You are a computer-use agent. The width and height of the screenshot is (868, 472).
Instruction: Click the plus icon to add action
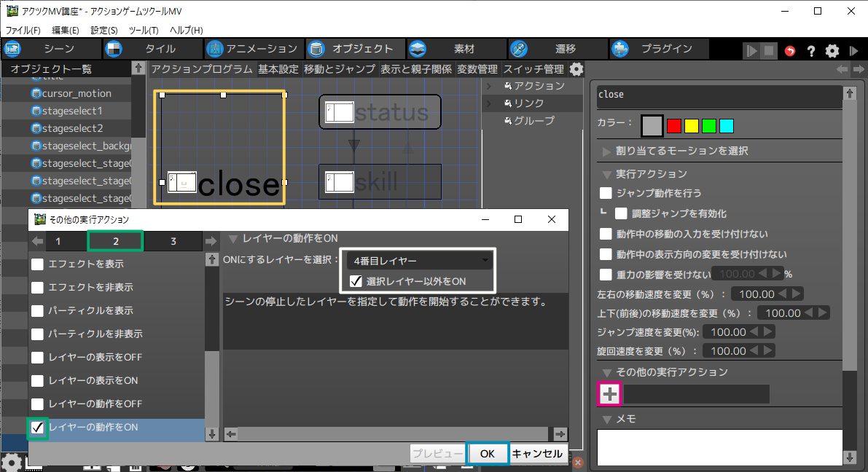pyautogui.click(x=610, y=394)
